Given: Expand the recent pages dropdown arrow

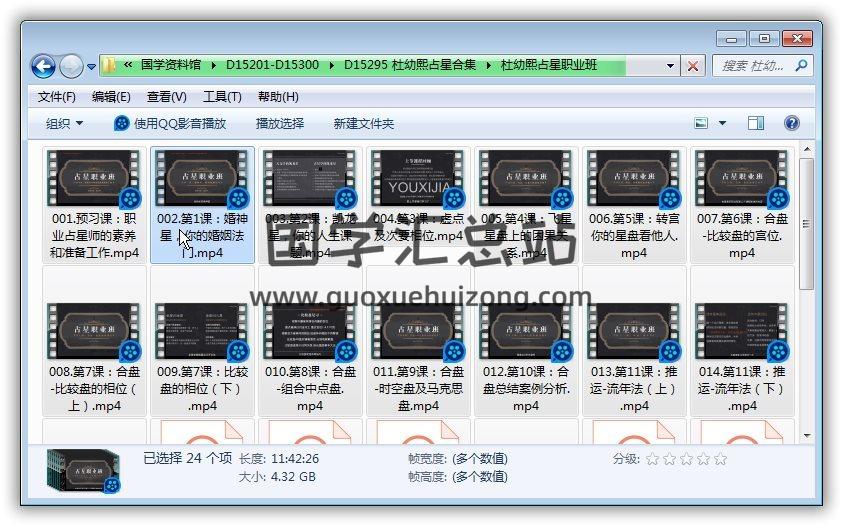Looking at the screenshot, I should [92, 67].
